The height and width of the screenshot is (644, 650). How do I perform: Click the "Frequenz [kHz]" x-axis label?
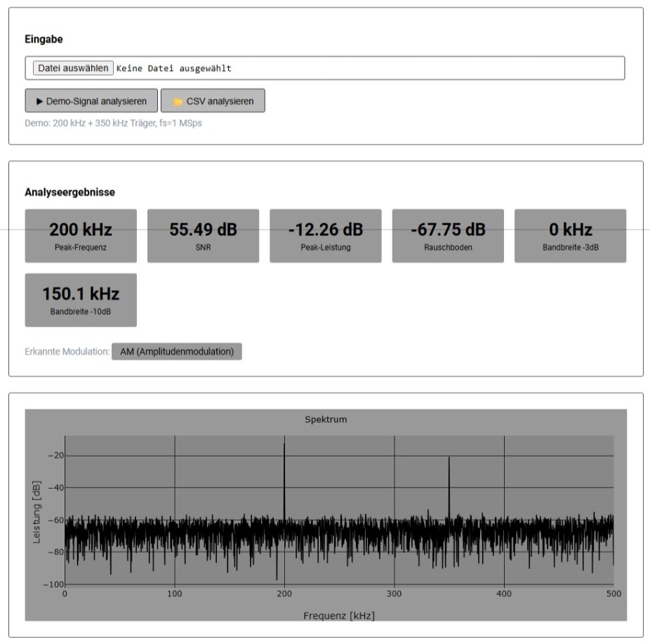339,615
